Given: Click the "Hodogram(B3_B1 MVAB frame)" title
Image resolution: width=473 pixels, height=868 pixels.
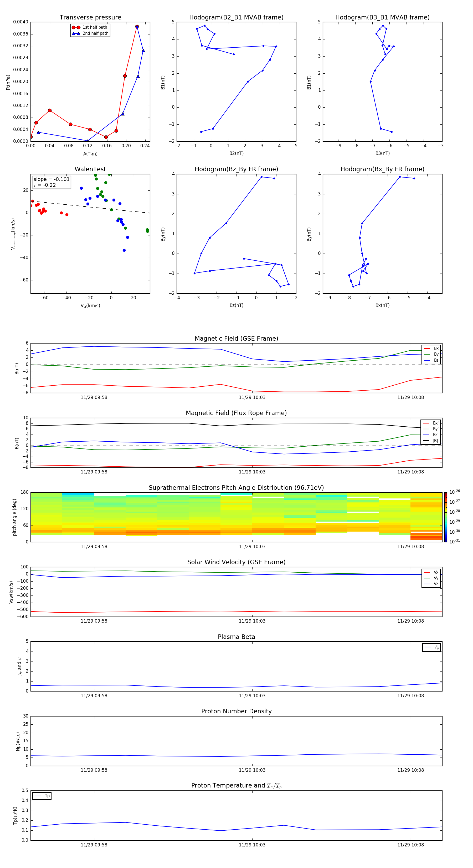Looking at the screenshot, I should (382, 18).
